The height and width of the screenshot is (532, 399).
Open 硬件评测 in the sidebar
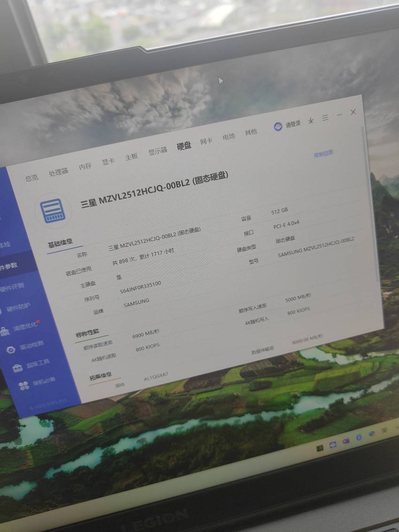(x=12, y=287)
